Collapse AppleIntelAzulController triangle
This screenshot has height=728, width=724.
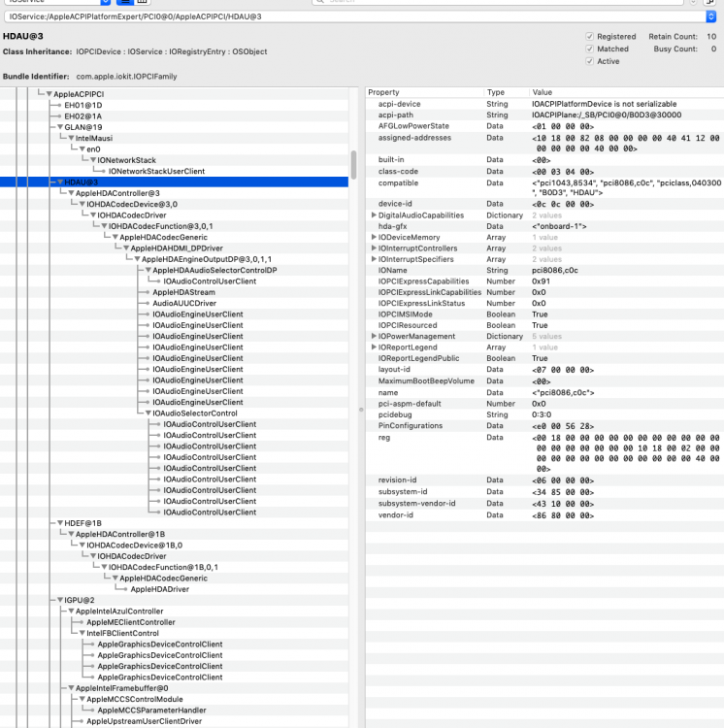click(71, 612)
